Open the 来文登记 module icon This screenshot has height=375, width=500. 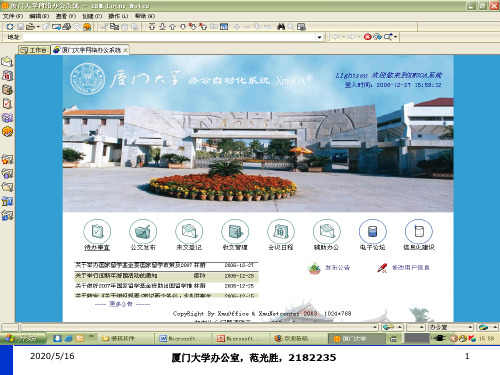click(x=189, y=231)
